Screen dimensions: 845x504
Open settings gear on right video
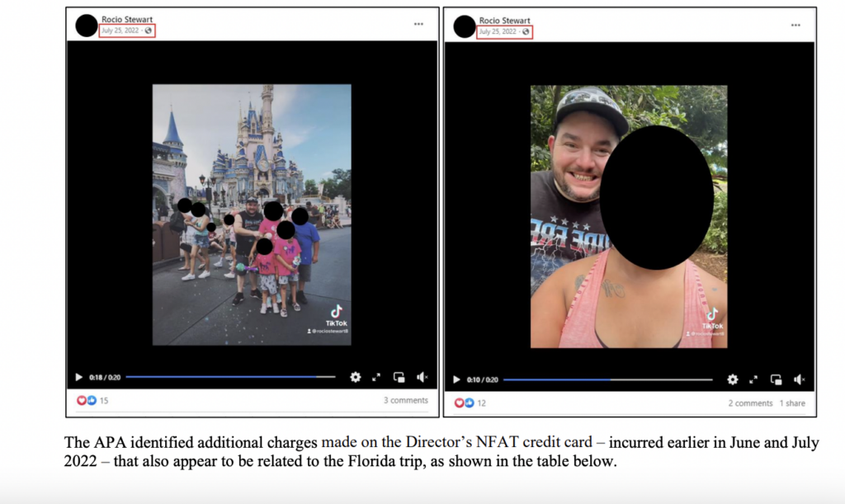(x=732, y=379)
